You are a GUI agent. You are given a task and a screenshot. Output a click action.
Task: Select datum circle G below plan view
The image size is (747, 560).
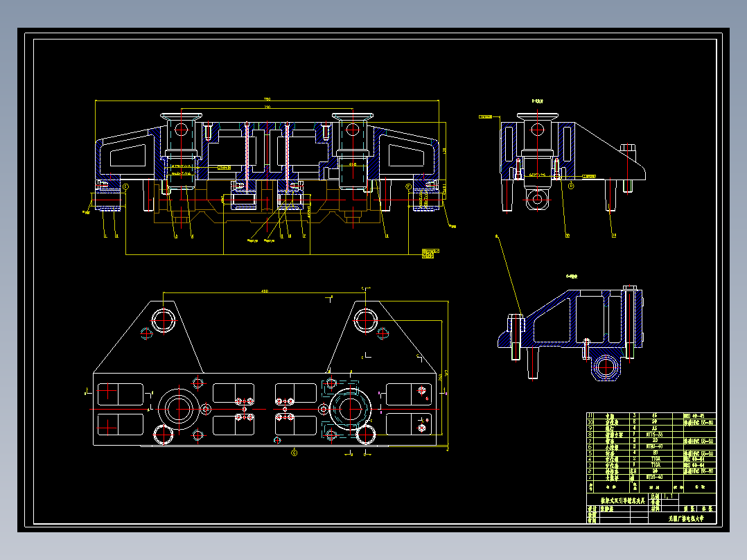pos(294,453)
